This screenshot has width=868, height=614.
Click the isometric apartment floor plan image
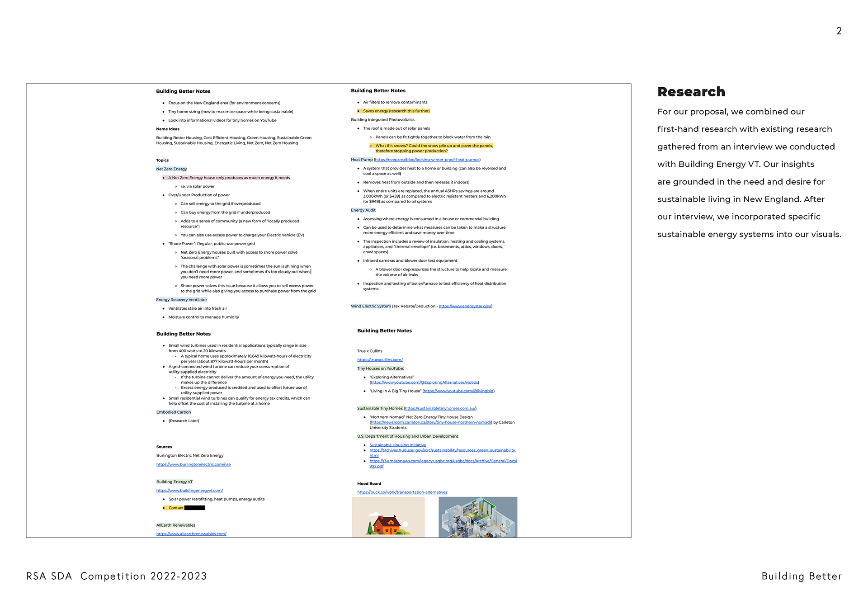tap(477, 517)
